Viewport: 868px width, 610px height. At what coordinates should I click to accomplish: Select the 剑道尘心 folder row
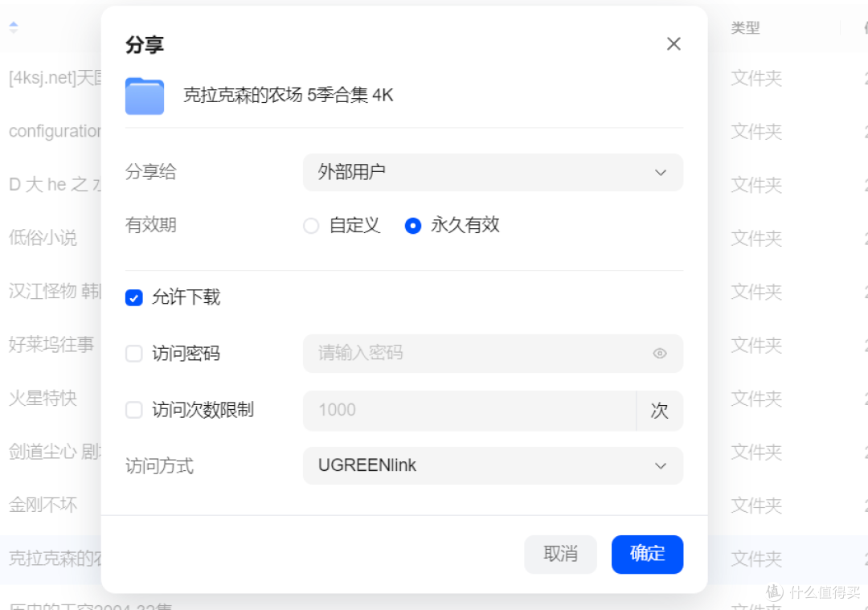click(x=55, y=451)
